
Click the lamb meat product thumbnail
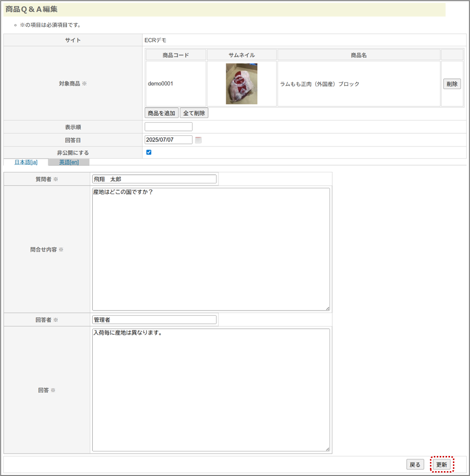(x=241, y=84)
